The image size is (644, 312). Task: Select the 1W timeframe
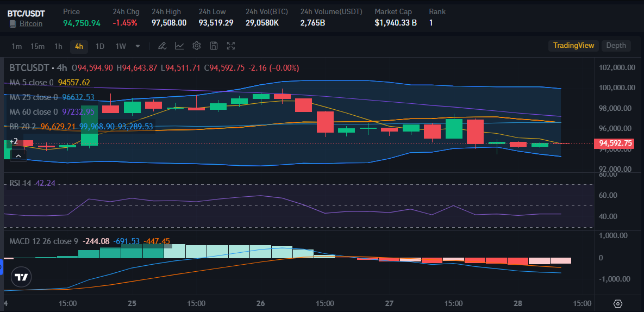[x=120, y=46]
